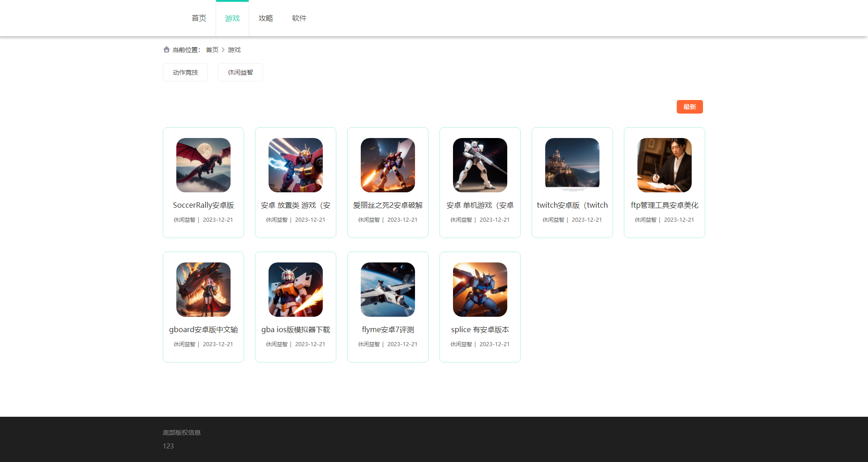
Task: Click the 123 link in the footer
Action: [168, 446]
